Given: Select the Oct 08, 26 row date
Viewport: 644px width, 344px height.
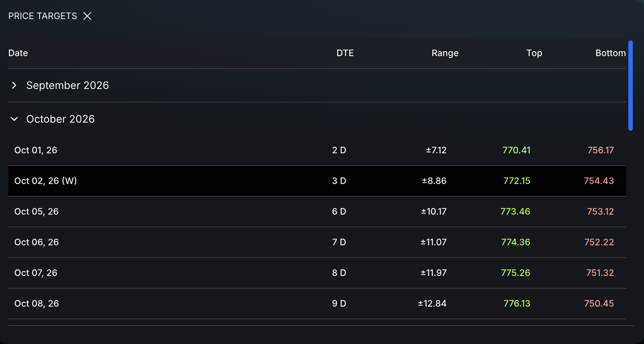Looking at the screenshot, I should point(36,304).
